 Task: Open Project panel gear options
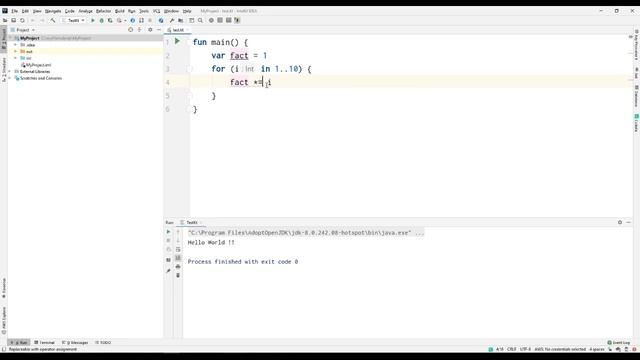tap(150, 30)
